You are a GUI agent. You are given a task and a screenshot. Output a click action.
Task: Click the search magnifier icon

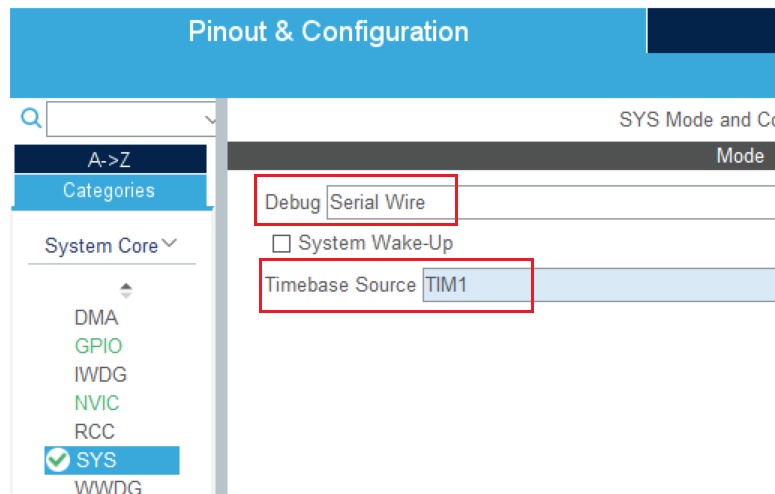(x=31, y=119)
